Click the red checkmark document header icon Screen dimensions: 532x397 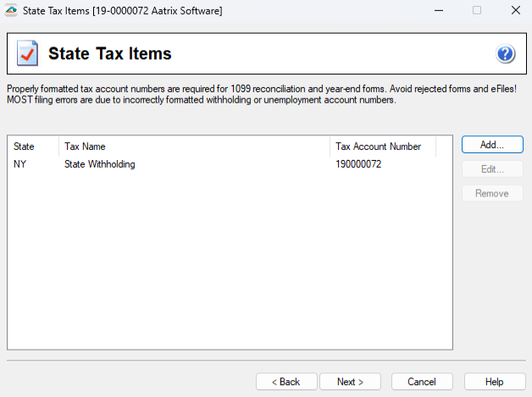(x=27, y=54)
